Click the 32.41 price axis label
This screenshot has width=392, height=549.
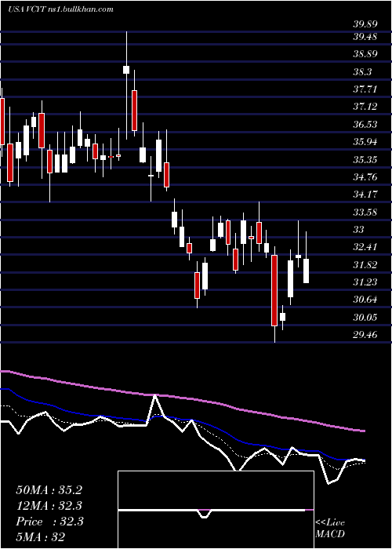pyautogui.click(x=365, y=247)
